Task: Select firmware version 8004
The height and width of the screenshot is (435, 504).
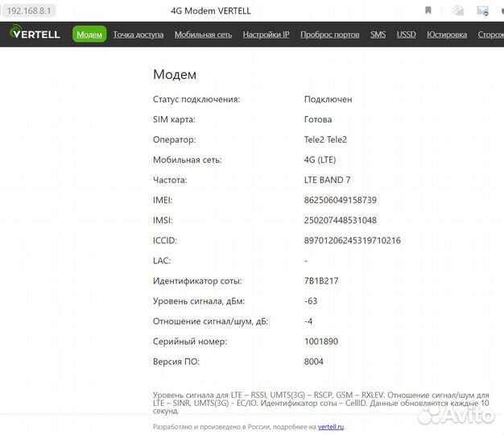Action: 314,362
